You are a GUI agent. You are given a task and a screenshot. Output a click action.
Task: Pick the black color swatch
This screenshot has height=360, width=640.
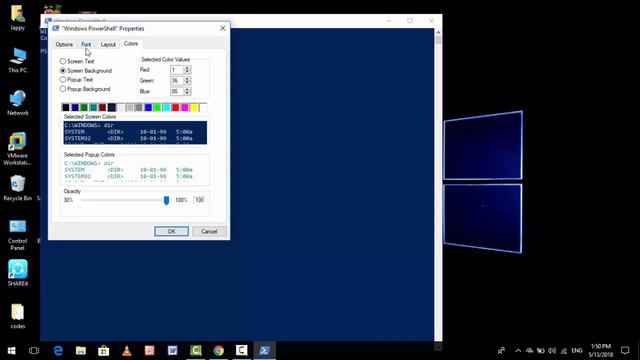(66, 107)
